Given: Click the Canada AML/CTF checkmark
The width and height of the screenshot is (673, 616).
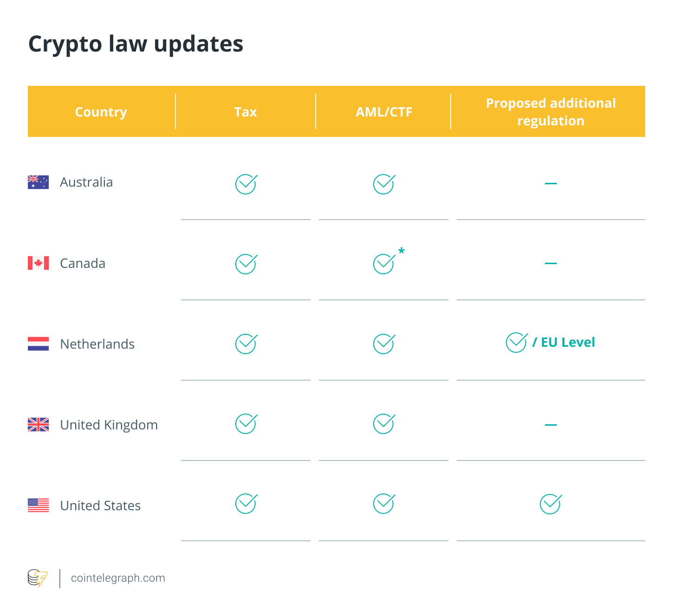Looking at the screenshot, I should (384, 264).
